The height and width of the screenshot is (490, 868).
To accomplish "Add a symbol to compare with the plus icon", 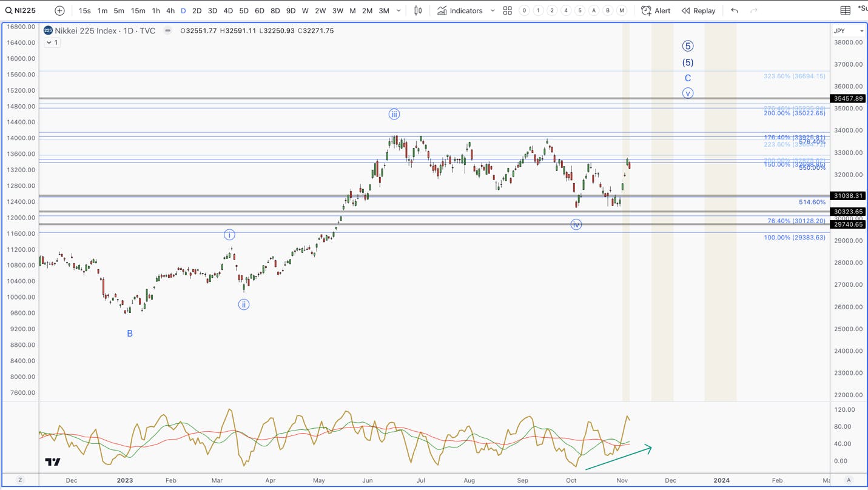I will (x=59, y=10).
